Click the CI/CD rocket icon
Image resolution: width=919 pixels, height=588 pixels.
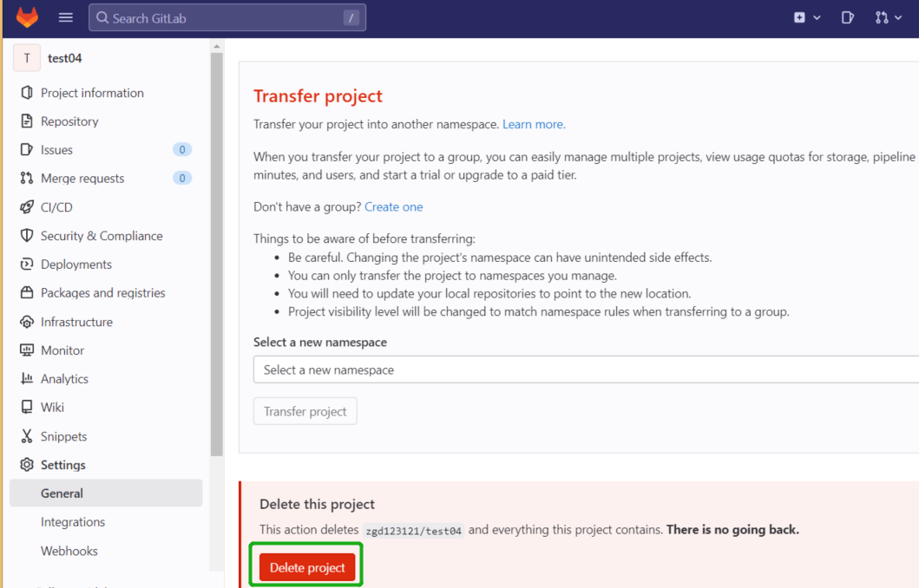[x=26, y=206]
